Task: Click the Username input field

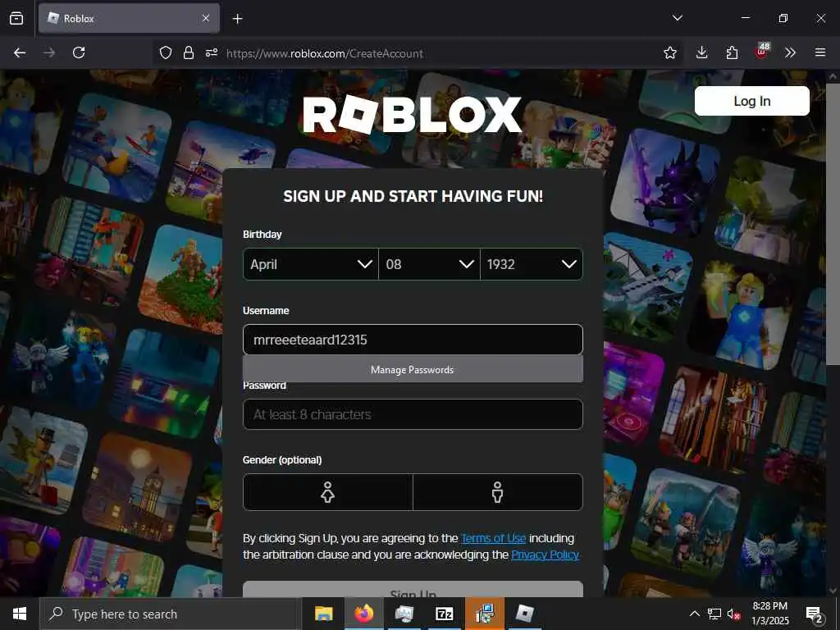Action: pyautogui.click(x=413, y=340)
